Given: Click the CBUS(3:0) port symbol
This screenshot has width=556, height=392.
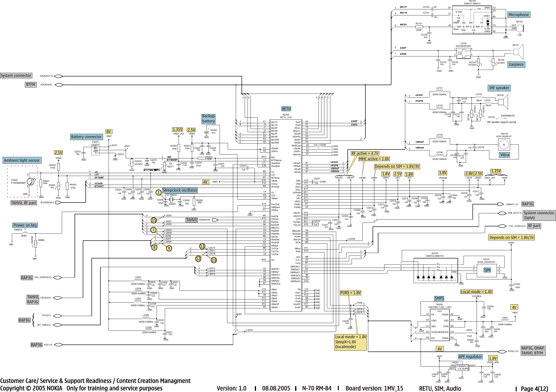Looking at the screenshot, I should pyautogui.click(x=57, y=298).
